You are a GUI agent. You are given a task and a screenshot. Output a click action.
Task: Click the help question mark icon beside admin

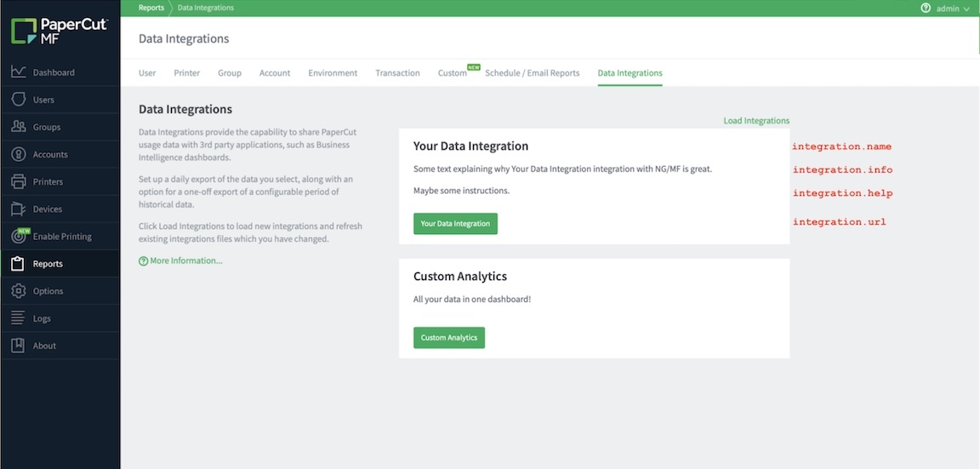coord(926,9)
